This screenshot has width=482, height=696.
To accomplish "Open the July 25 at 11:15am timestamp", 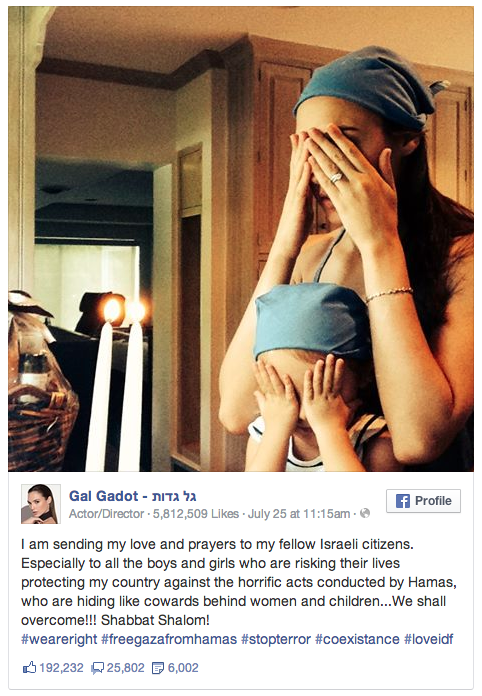I will (299, 514).
